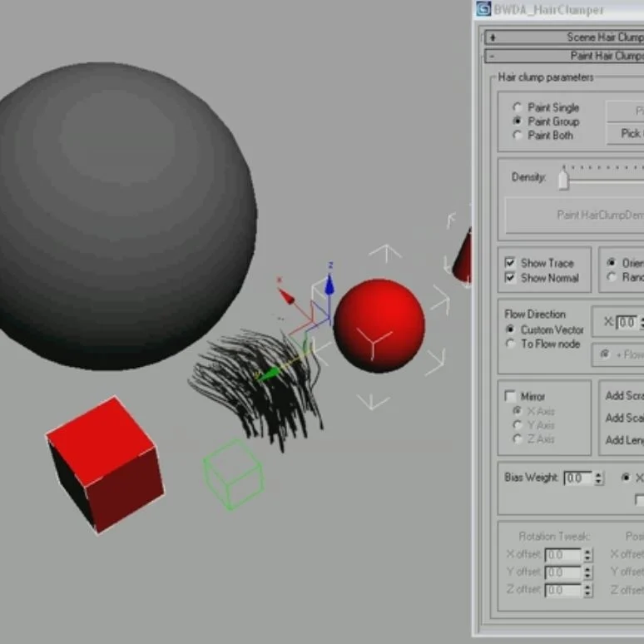Image resolution: width=644 pixels, height=644 pixels.
Task: Click the Rotation Tweak Z offset field
Action: coord(562,590)
